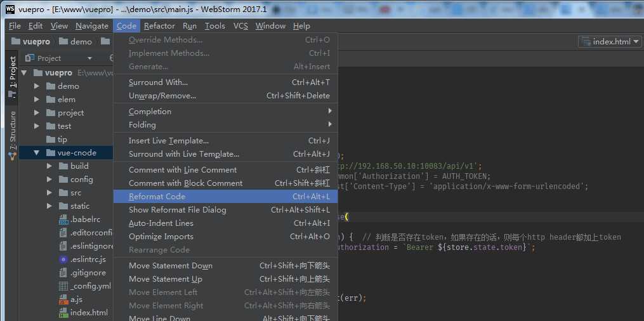This screenshot has width=644, height=321.
Task: Expand the demo folder
Action: click(37, 86)
